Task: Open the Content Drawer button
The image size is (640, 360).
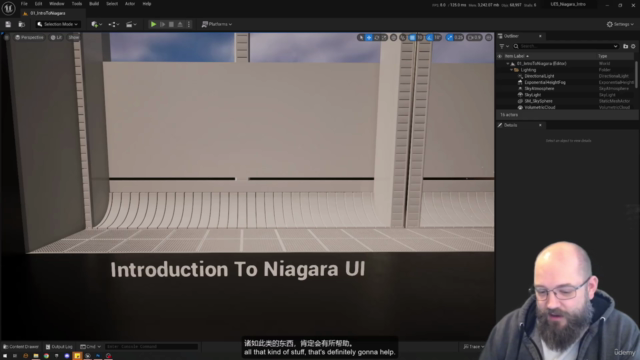Action: [21, 347]
